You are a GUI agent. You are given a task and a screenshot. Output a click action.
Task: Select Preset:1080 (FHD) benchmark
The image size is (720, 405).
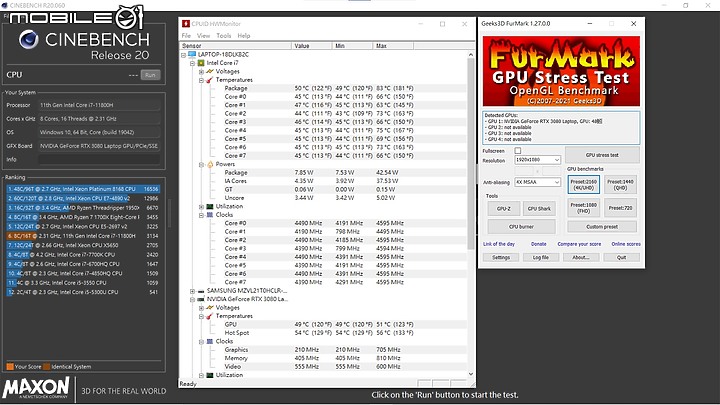(x=584, y=208)
